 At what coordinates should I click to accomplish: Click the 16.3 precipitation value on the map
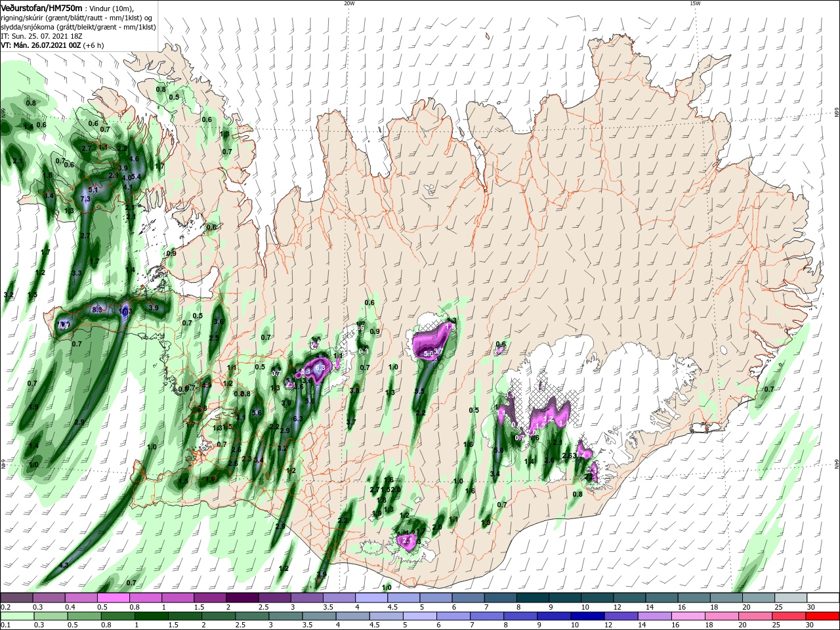coord(125,311)
